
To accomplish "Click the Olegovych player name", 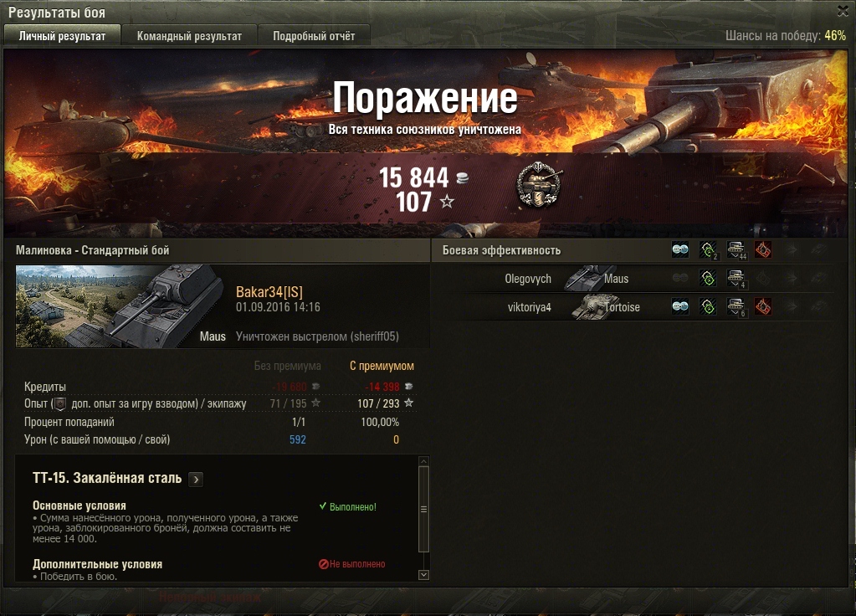I will tap(527, 279).
